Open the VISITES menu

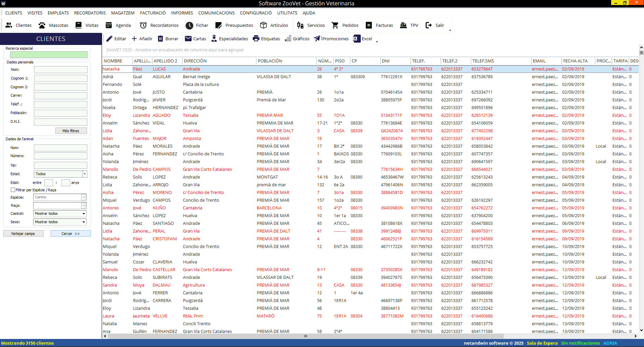(35, 13)
